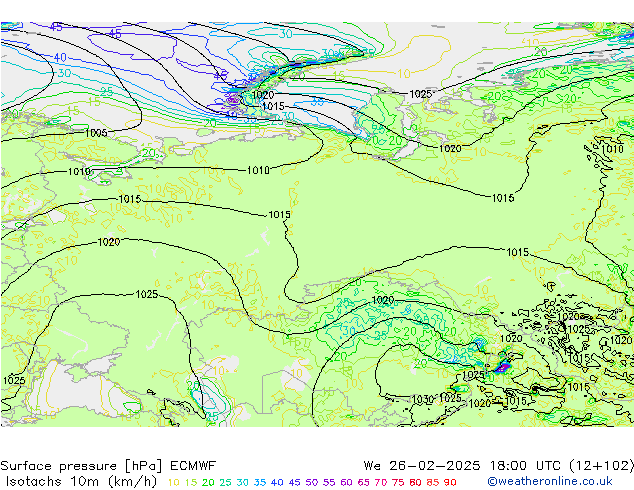Select the 85 km/h legend value
The image size is (634, 490).
[x=433, y=482]
